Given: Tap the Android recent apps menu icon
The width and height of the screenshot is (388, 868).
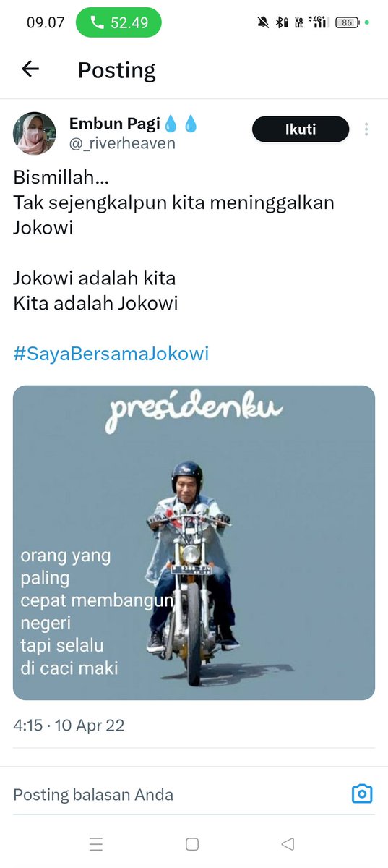Looking at the screenshot, I should pos(96,844).
